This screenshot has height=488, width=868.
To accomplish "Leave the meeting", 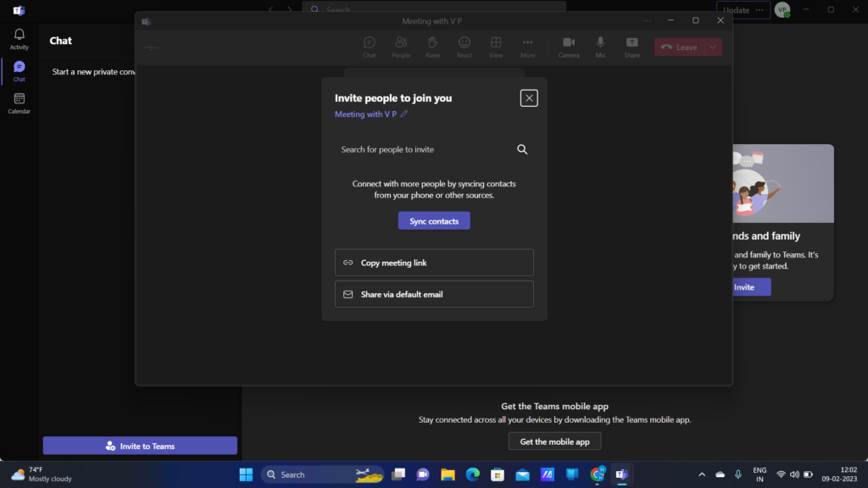I will click(x=679, y=47).
